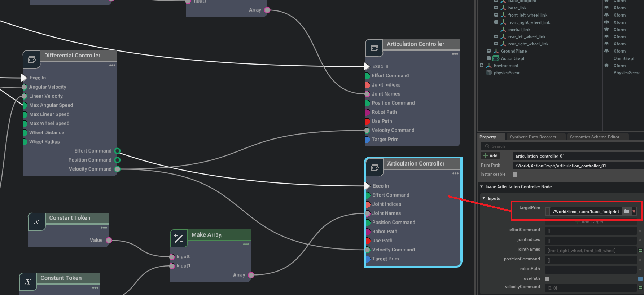The width and height of the screenshot is (644, 295).
Task: Open the selected Articulation Controller's three-dot menu
Action: [456, 173]
